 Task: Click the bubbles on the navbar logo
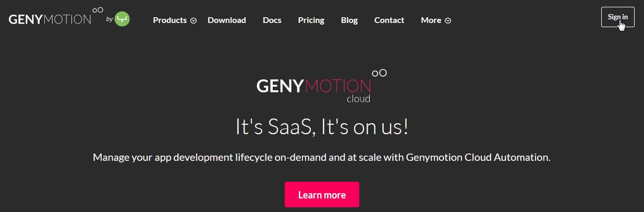tap(98, 9)
